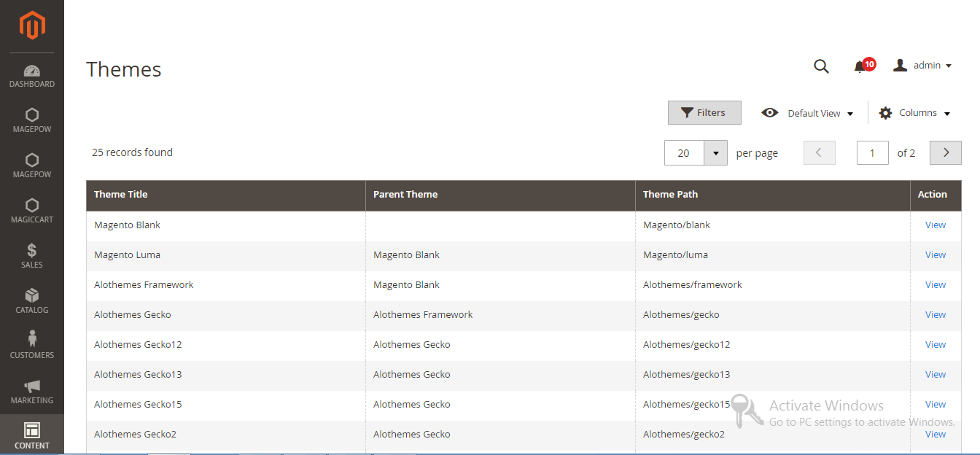Click the current page number field
The image size is (980, 455).
(x=872, y=153)
